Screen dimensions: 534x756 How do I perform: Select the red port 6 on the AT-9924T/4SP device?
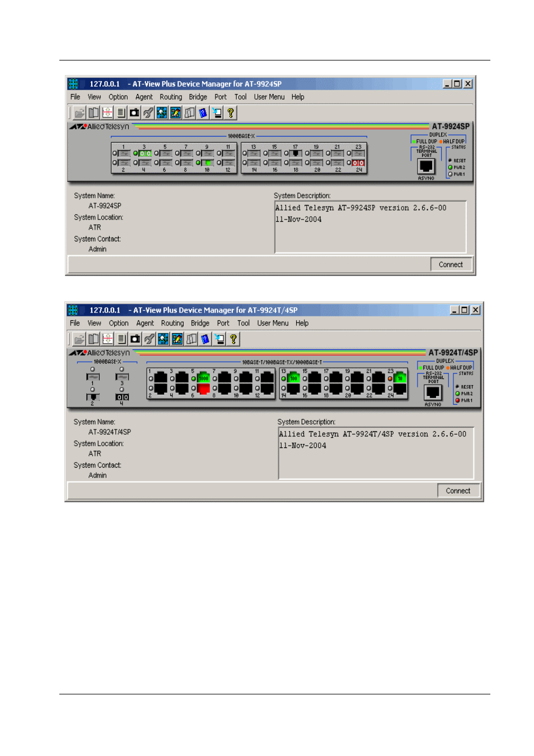(x=204, y=388)
